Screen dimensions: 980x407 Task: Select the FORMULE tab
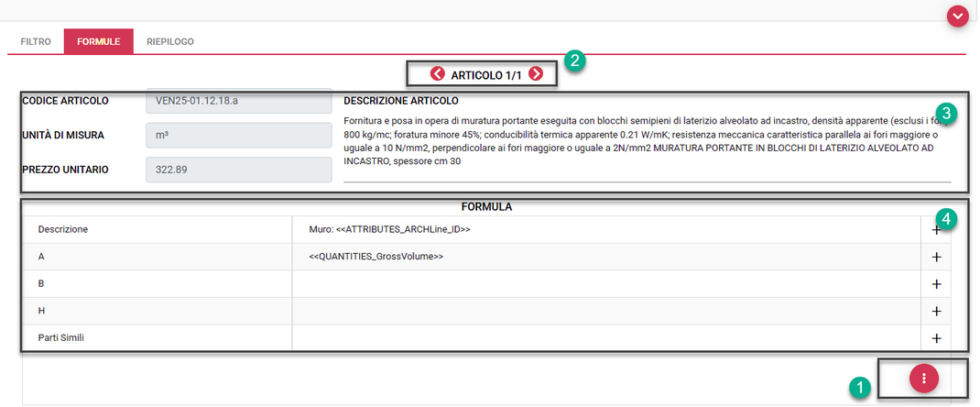98,42
